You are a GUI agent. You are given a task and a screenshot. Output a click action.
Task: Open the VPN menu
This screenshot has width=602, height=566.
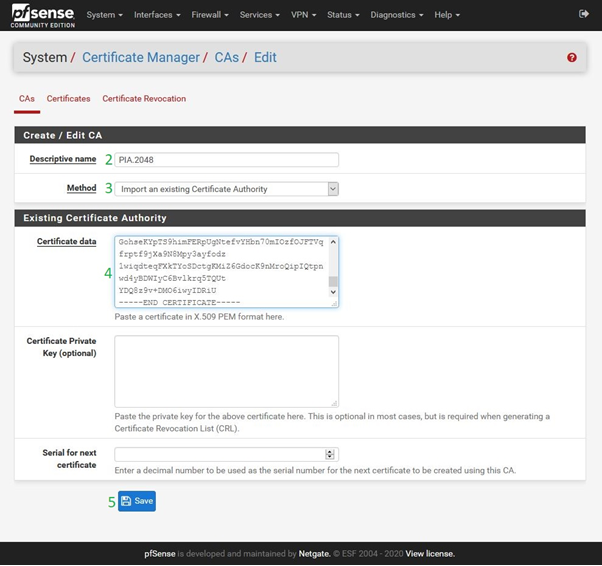[x=303, y=15]
